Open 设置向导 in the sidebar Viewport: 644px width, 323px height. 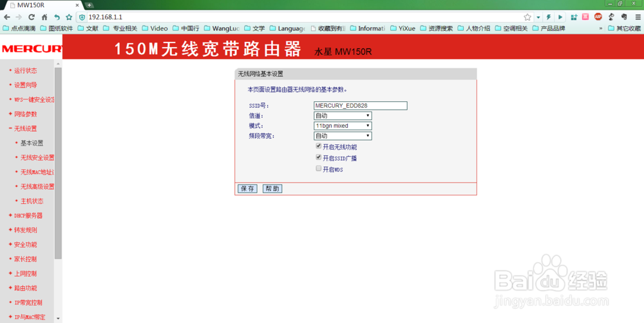pos(26,85)
